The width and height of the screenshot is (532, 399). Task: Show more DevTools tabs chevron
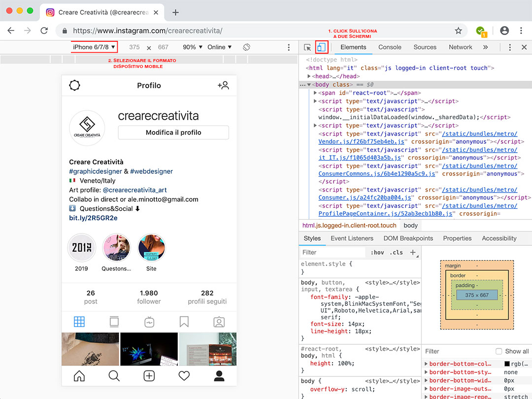pyautogui.click(x=486, y=47)
